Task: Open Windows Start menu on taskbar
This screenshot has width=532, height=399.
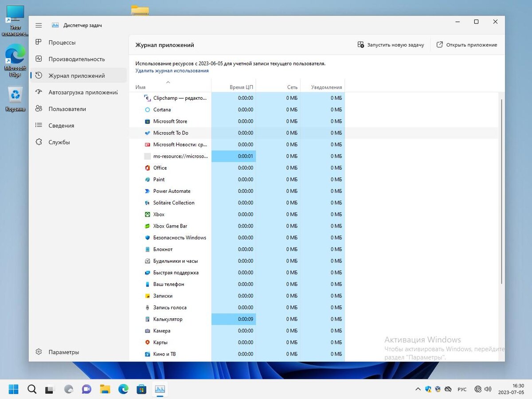Action: tap(14, 389)
